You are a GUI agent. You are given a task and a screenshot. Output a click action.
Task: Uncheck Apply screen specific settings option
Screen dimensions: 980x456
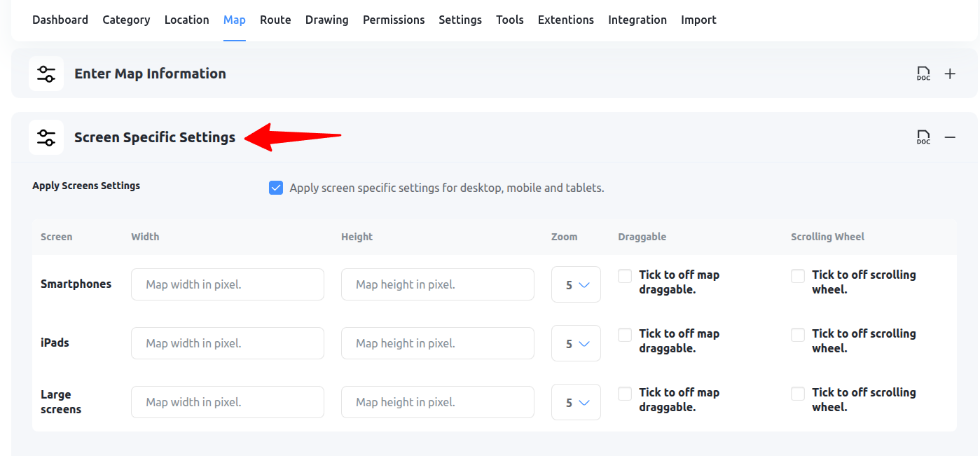pos(276,187)
